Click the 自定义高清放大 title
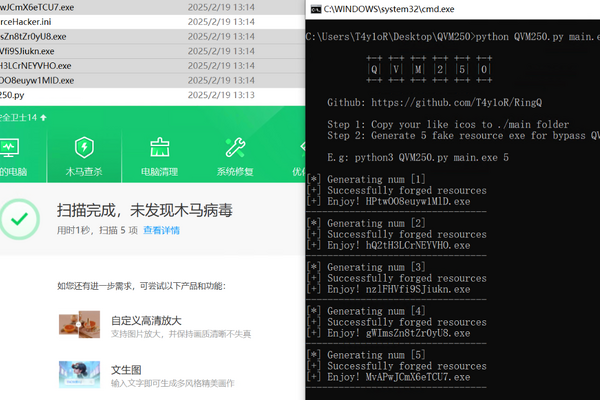Viewport: 600px width, 400px height. click(146, 320)
